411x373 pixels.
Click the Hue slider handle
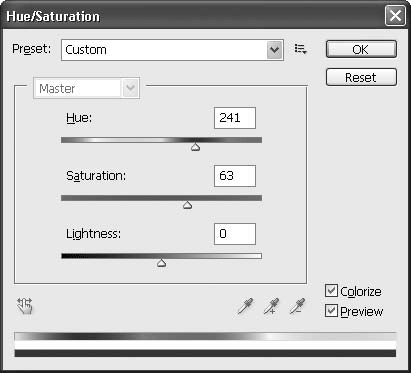tap(195, 147)
